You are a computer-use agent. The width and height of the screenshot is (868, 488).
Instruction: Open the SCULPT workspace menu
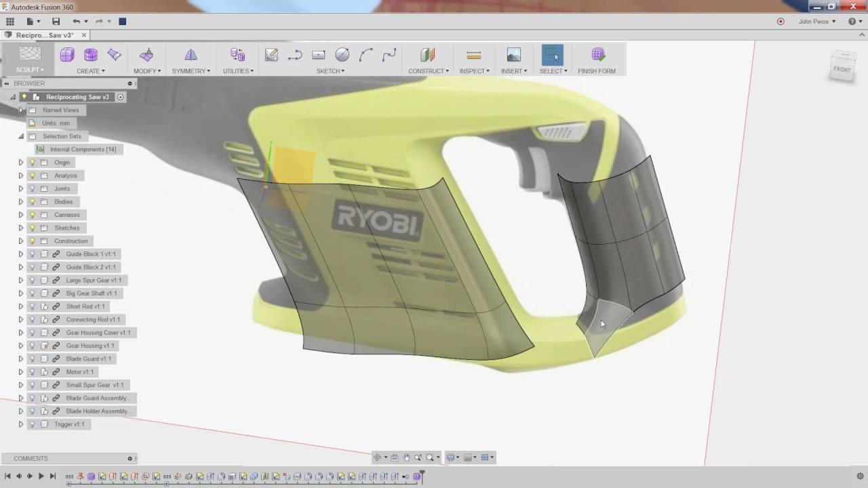tap(30, 70)
